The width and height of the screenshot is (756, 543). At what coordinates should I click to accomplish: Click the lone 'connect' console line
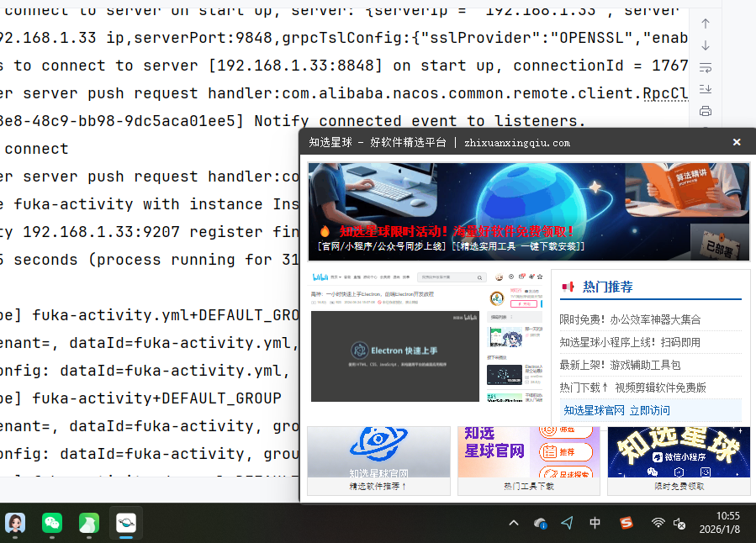point(37,149)
